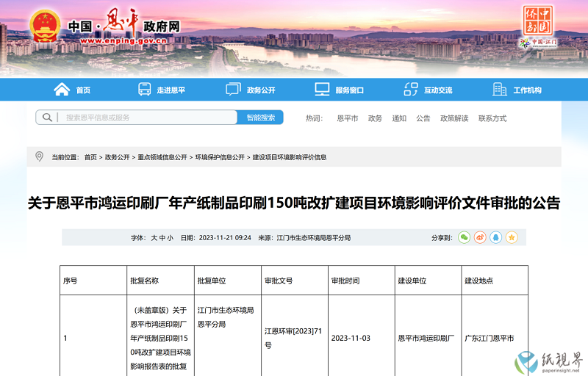This screenshot has width=588, height=376.
Task: Click the article title heading
Action: click(294, 203)
